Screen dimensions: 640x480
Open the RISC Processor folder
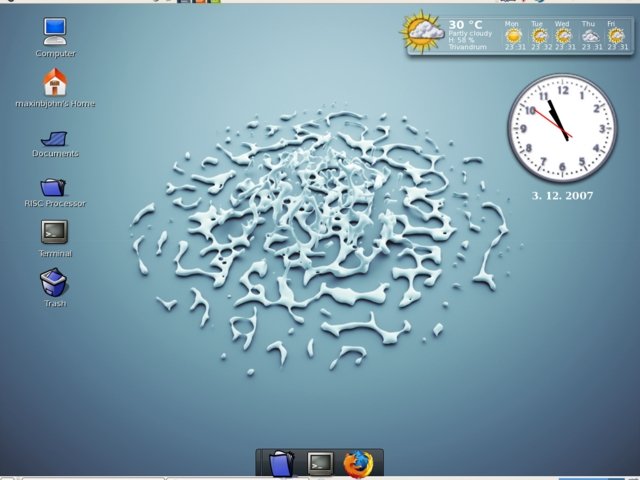point(54,186)
